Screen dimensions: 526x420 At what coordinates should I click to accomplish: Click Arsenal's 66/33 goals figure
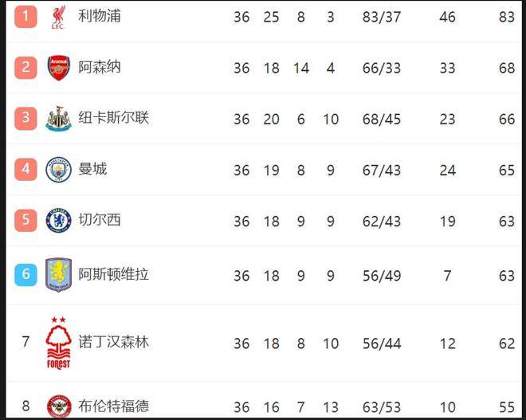tap(381, 68)
